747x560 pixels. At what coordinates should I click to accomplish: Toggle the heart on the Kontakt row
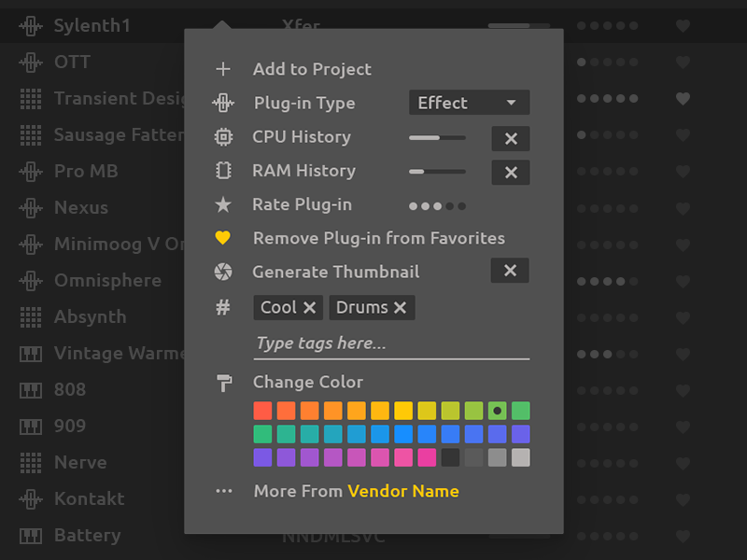tap(683, 498)
